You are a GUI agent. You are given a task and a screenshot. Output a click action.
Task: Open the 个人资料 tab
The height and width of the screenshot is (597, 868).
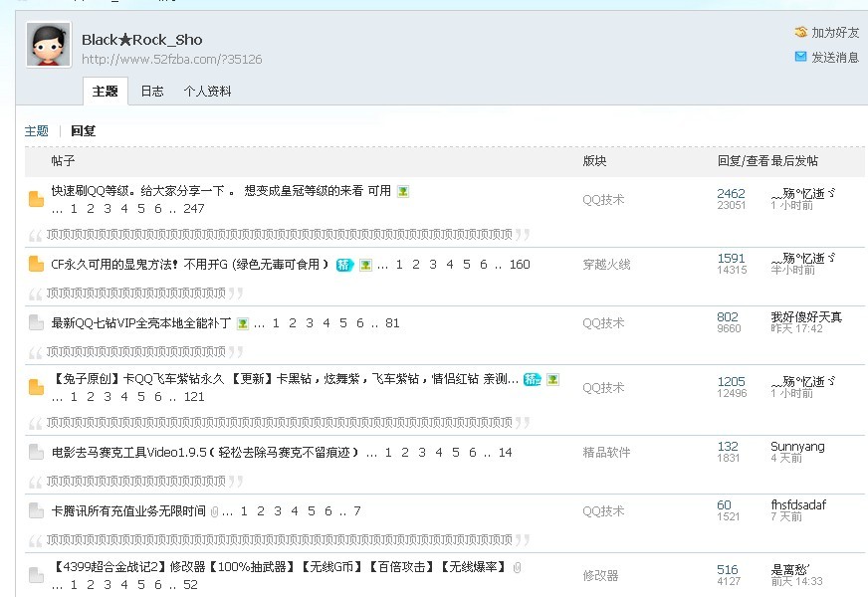tap(208, 92)
